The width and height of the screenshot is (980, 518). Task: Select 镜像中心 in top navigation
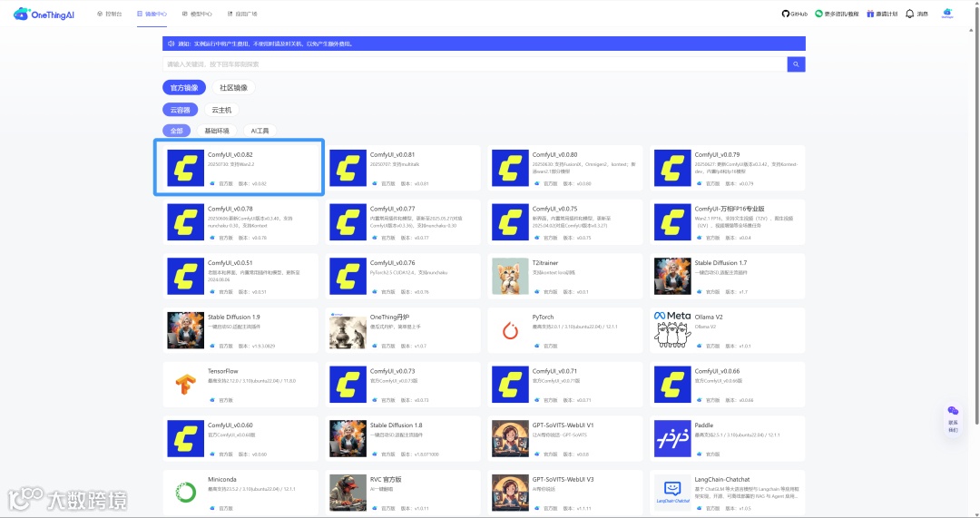[152, 14]
